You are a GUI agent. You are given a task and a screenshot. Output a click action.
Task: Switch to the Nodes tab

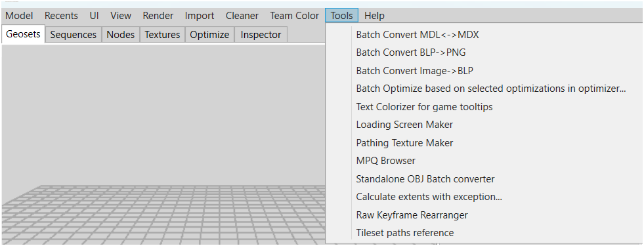(x=121, y=35)
